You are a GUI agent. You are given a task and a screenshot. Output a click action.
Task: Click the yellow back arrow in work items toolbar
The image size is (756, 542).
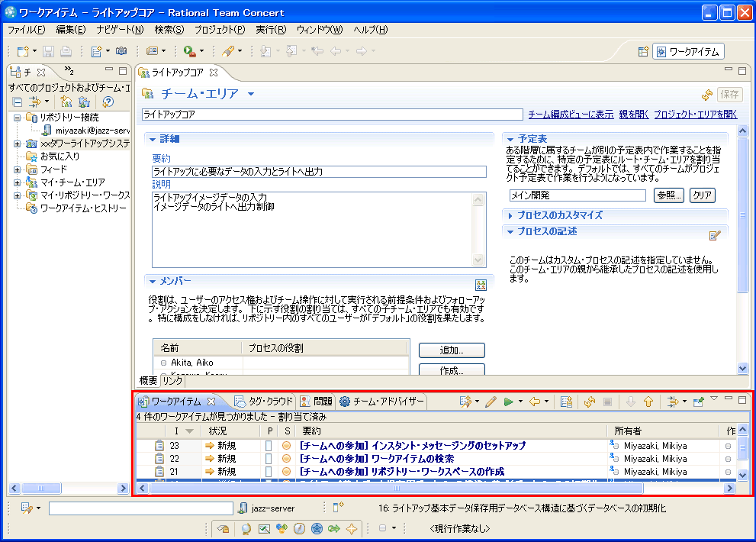535,402
